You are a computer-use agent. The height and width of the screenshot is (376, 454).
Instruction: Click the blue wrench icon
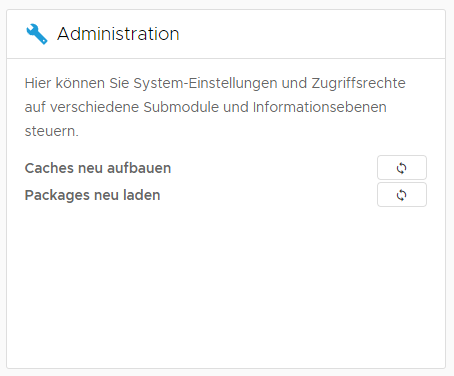[37, 34]
